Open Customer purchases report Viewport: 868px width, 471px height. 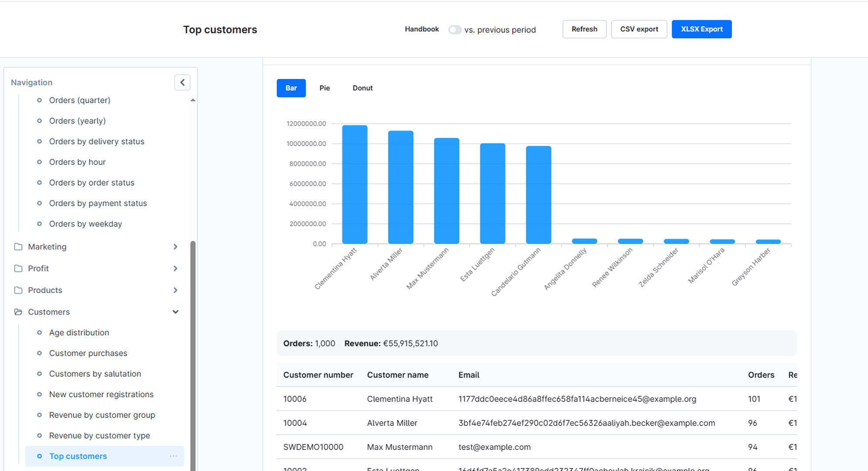point(88,353)
